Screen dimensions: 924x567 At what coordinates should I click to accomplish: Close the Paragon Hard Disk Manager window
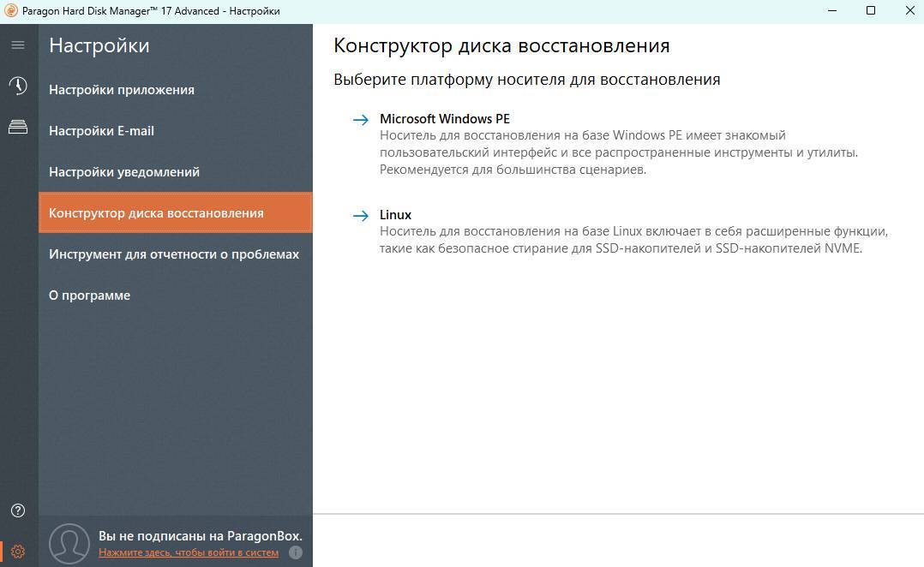(909, 10)
